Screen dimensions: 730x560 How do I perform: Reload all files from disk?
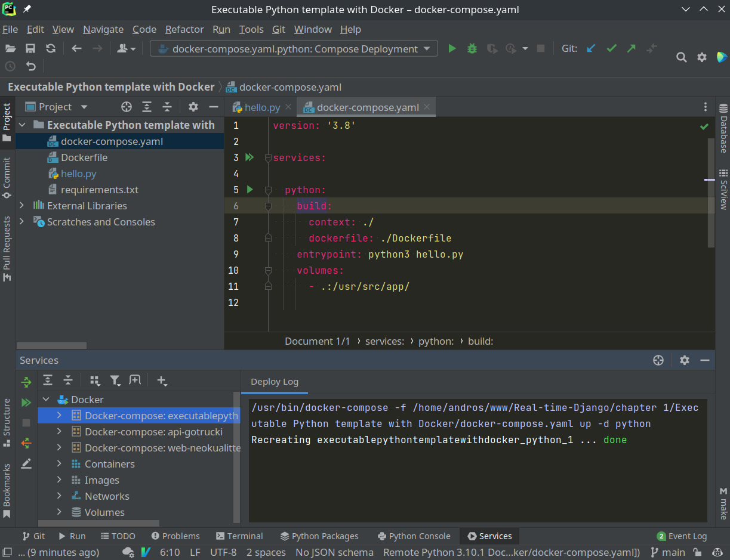51,49
